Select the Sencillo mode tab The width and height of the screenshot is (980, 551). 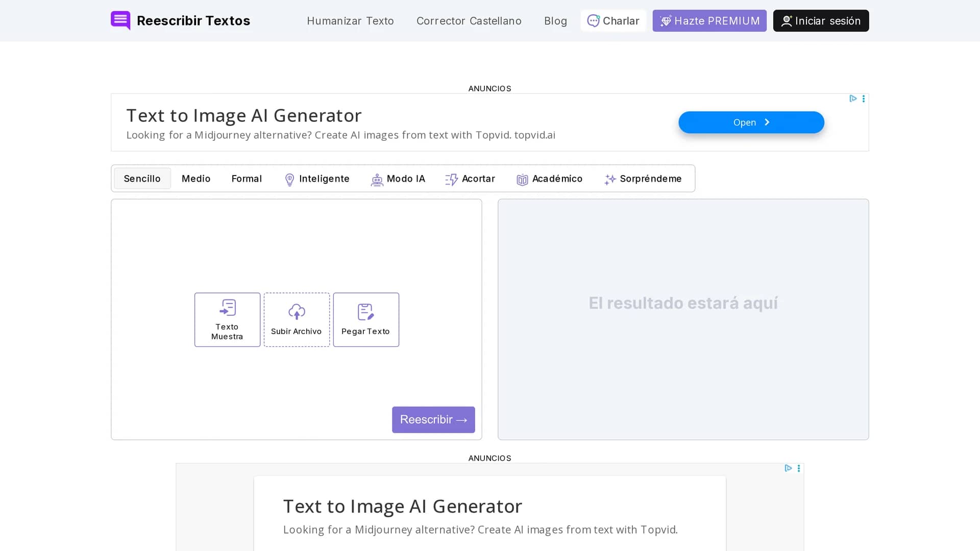(x=142, y=179)
